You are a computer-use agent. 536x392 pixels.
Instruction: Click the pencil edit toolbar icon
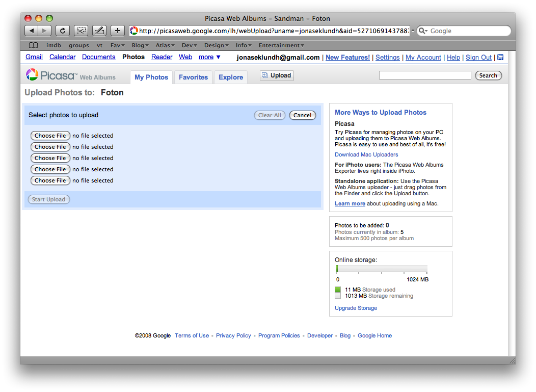tap(99, 31)
